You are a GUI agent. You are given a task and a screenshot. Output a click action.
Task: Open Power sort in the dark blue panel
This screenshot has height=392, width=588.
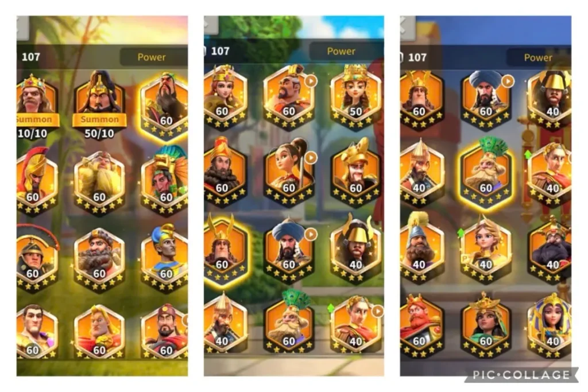point(537,57)
